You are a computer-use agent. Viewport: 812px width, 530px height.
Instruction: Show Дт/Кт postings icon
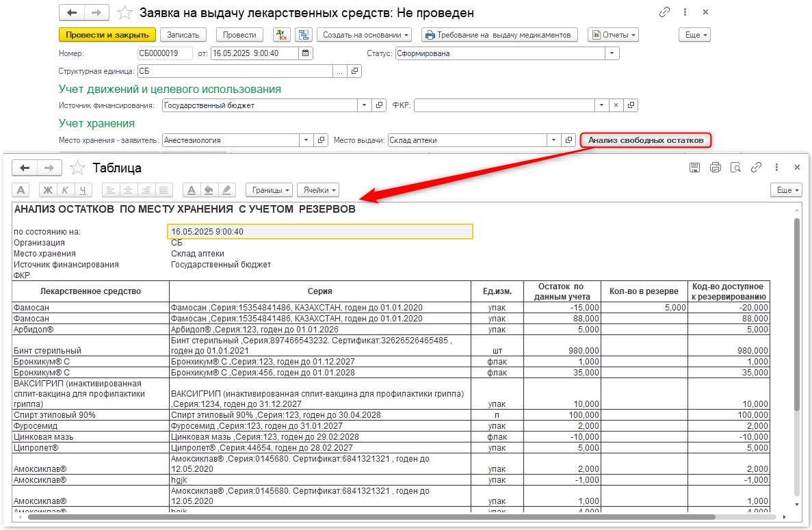click(282, 35)
